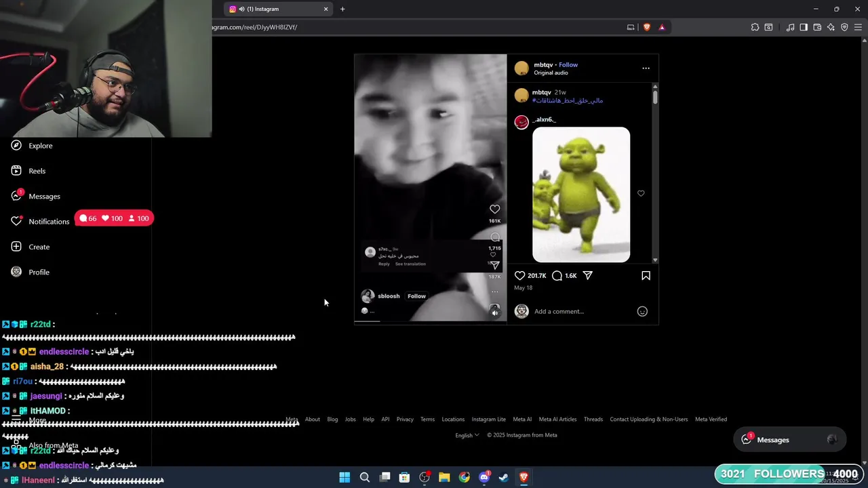Viewport: 868px width, 488px height.
Task: Open File Explorer from the taskbar
Action: click(444, 477)
